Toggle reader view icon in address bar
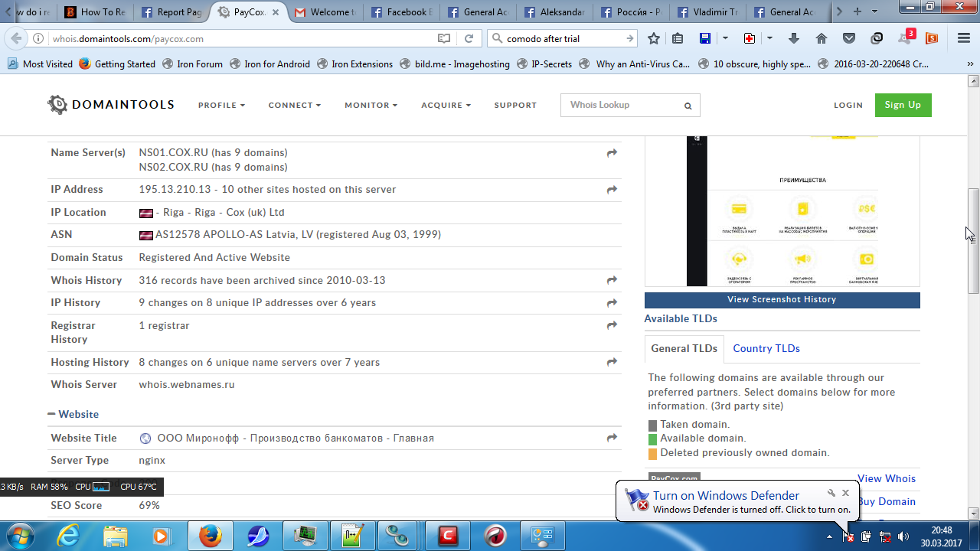The width and height of the screenshot is (980, 551). pyautogui.click(x=444, y=38)
